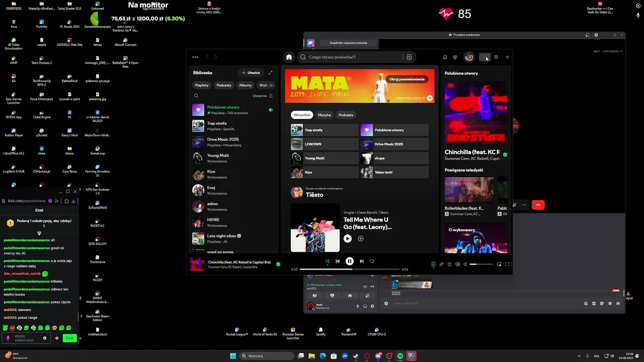This screenshot has width=644, height=362.
Task: Show song lyrics with microphone icon
Action: pyautogui.click(x=441, y=264)
